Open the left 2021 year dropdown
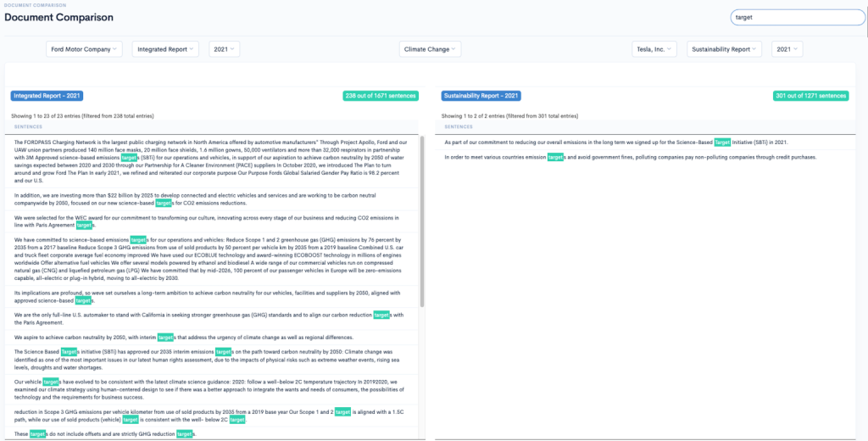 224,49
